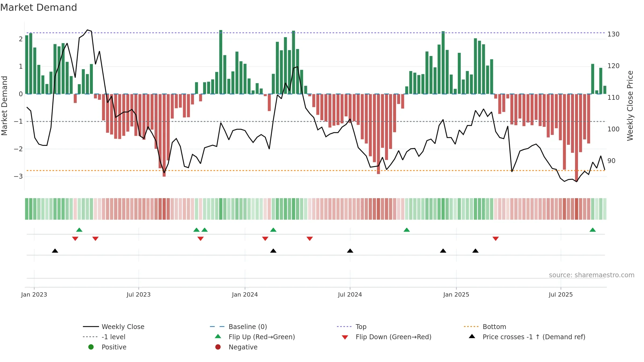Click the Flip Up triangle in August 2025
Screen dimensions: 644x362
pos(593,230)
